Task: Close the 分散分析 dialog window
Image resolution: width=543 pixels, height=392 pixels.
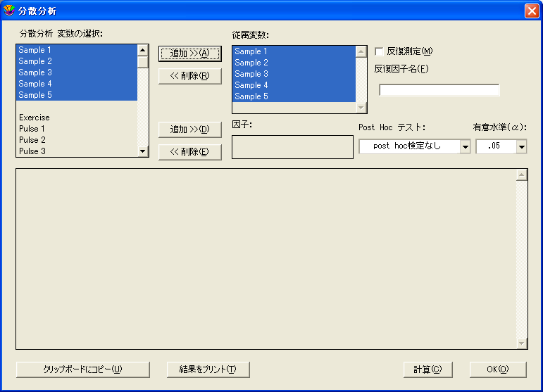Action: pyautogui.click(x=532, y=11)
